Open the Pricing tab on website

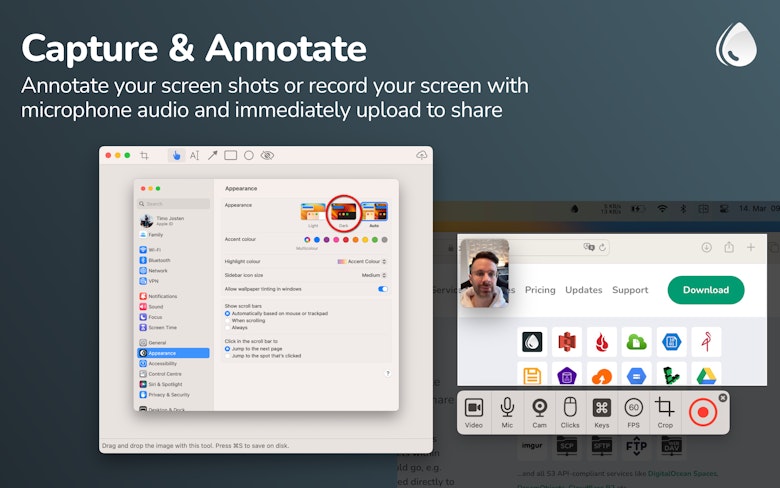(540, 290)
